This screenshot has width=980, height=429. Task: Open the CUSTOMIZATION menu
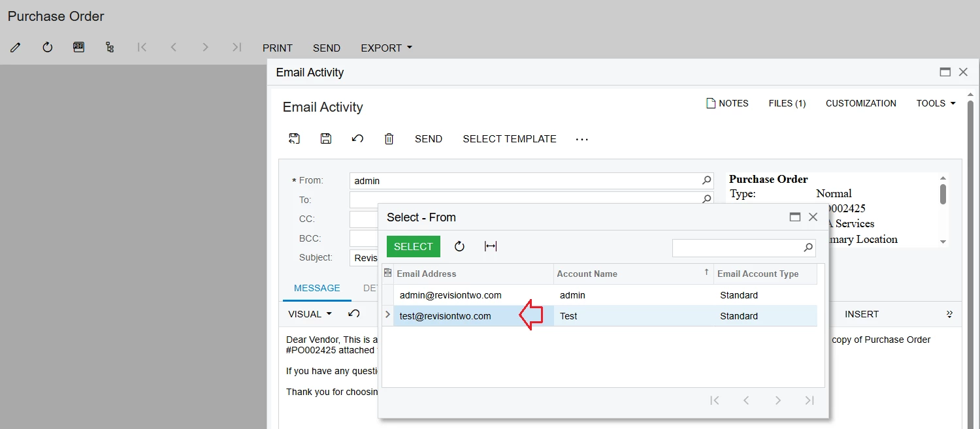pyautogui.click(x=861, y=103)
